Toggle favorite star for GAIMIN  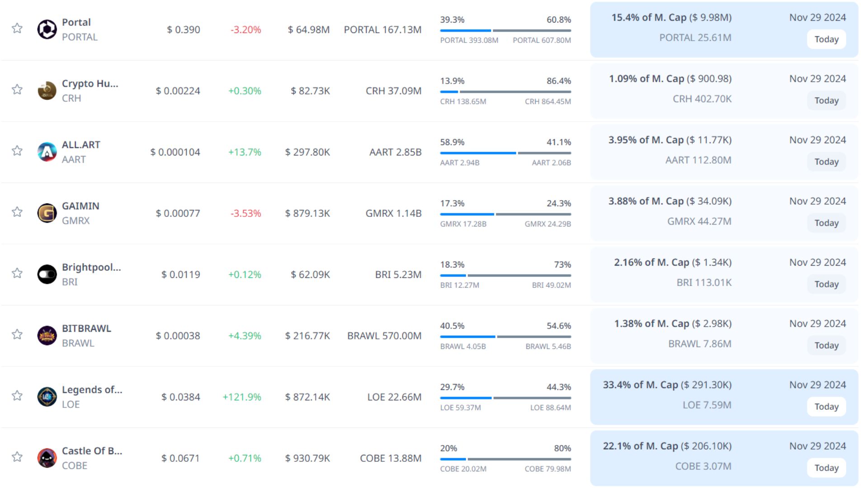17,212
